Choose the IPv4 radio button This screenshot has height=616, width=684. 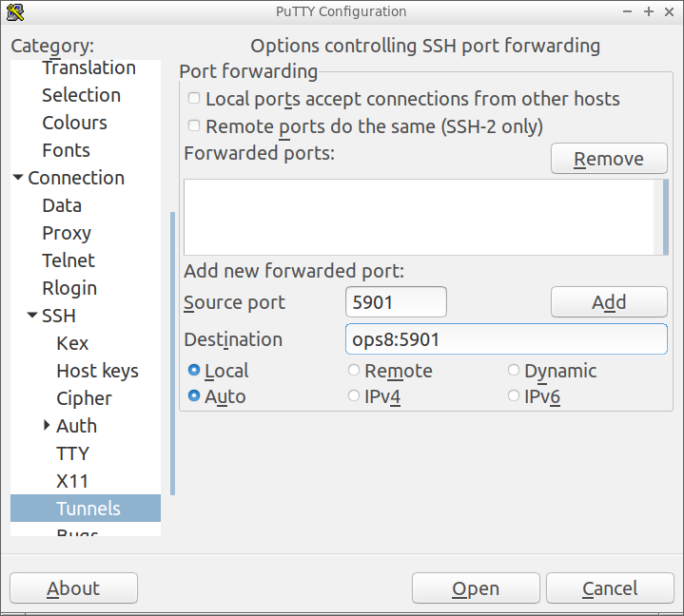[x=354, y=396]
